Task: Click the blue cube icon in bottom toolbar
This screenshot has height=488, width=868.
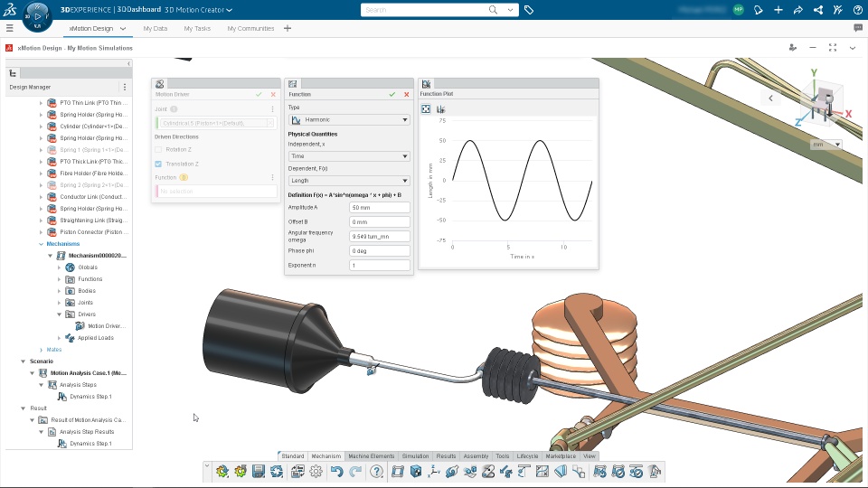Action: click(x=416, y=472)
